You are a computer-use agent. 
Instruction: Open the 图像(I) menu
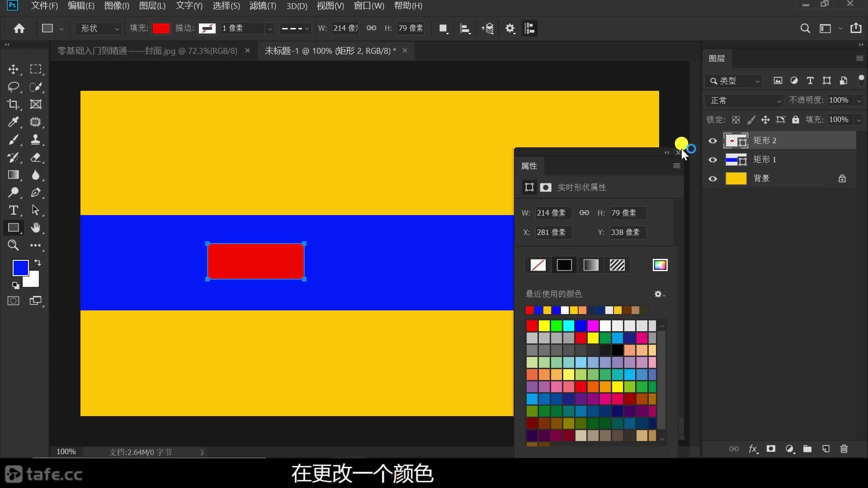(117, 6)
